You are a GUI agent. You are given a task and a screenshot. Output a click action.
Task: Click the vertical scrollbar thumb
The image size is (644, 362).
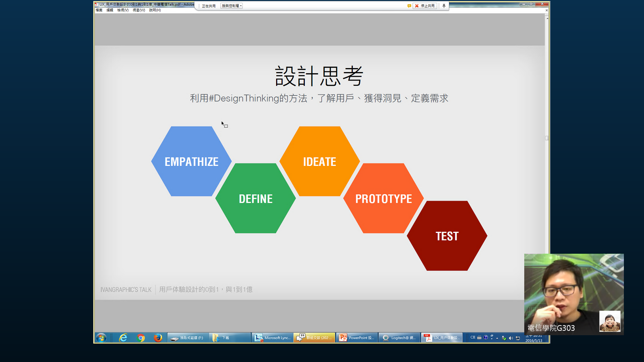(547, 138)
